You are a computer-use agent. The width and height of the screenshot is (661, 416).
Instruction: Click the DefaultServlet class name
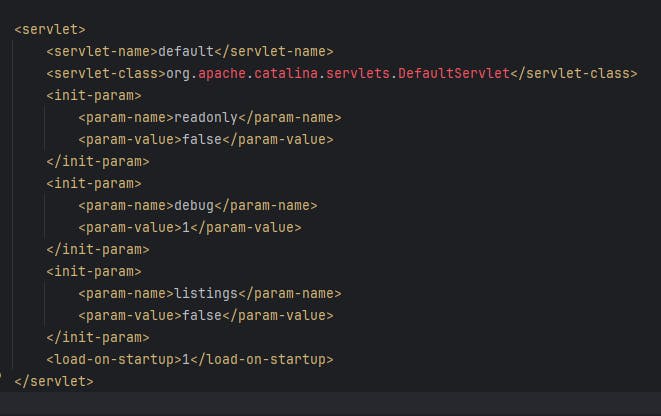coord(454,73)
